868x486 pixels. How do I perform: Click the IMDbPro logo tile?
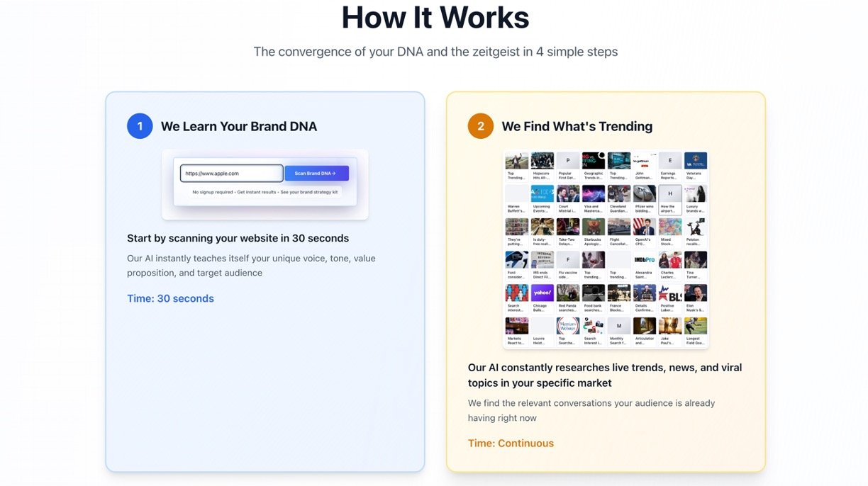point(645,260)
